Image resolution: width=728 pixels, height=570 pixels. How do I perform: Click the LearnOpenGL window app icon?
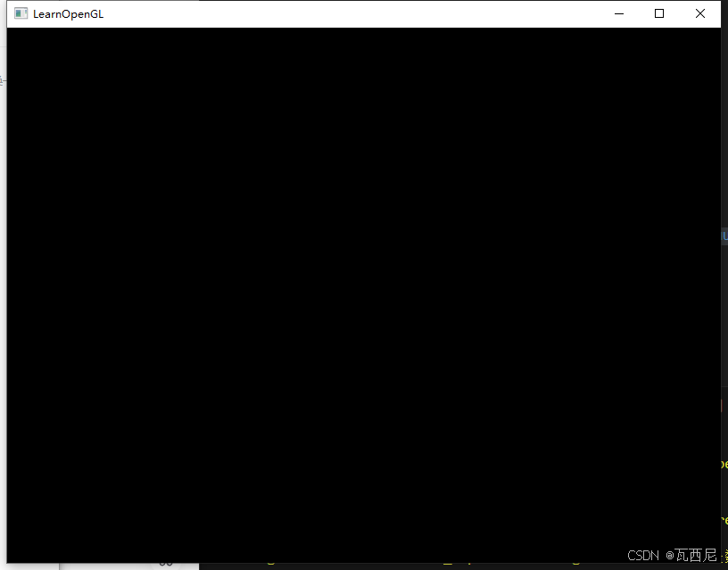coord(21,13)
